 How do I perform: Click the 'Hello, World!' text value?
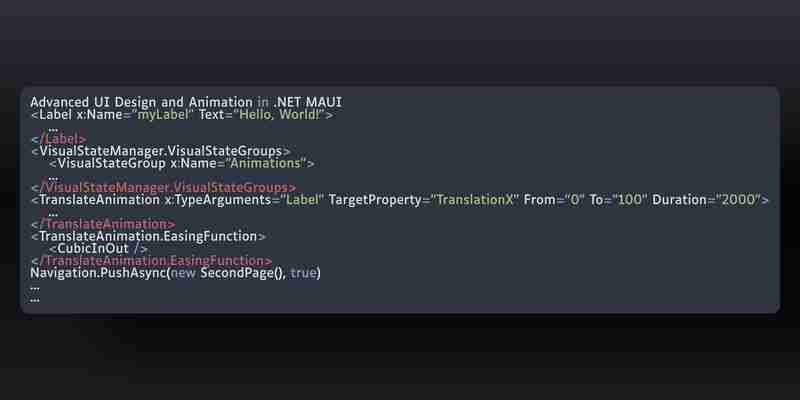tap(280, 114)
